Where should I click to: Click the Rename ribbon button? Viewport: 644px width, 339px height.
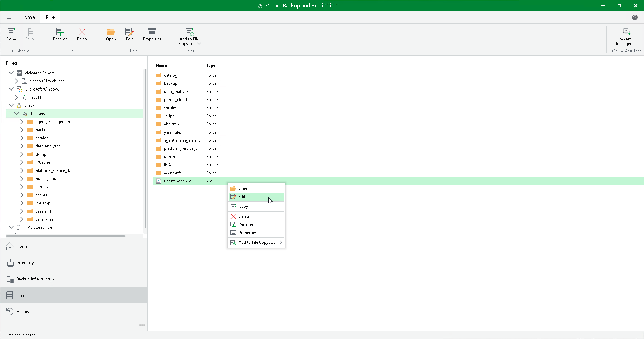[60, 34]
